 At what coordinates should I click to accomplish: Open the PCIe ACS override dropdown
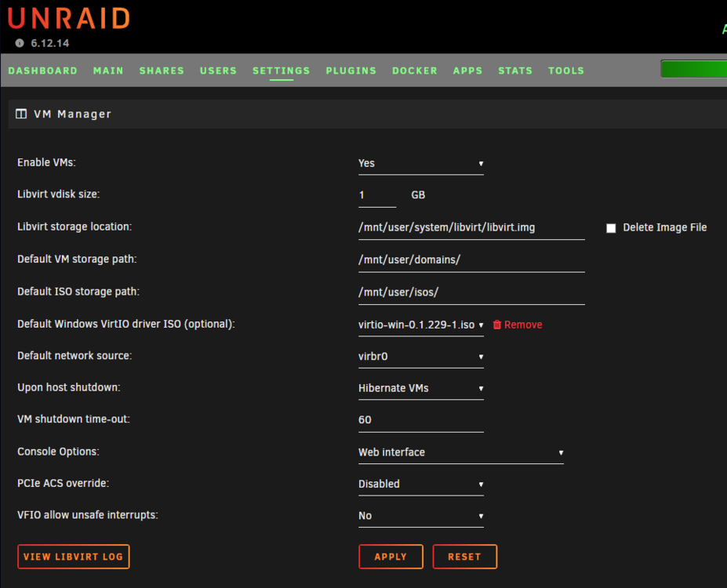(421, 485)
